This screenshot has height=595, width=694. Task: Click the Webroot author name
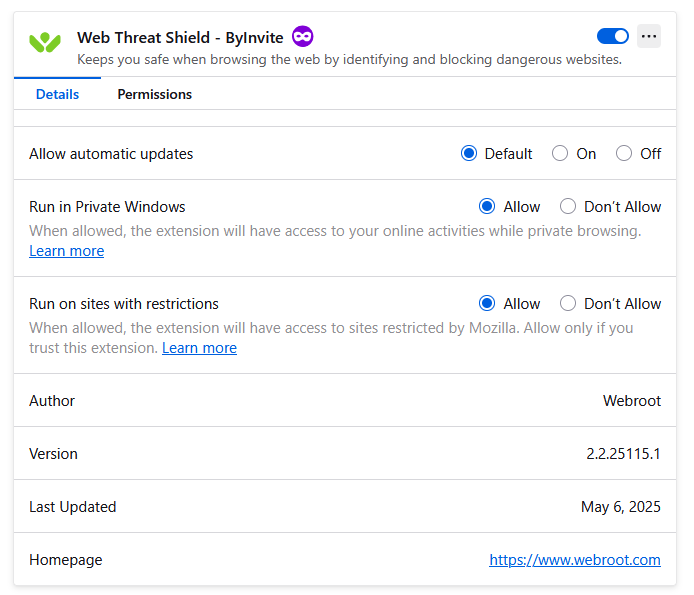[x=632, y=401]
